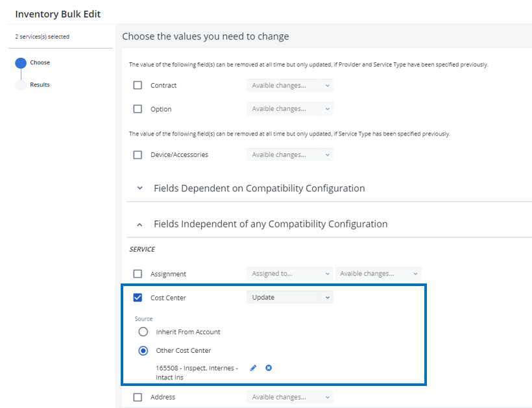Image resolution: width=532 pixels, height=408 pixels.
Task: Expand Fields Dependent on Compatibility Configuration
Action: 139,189
